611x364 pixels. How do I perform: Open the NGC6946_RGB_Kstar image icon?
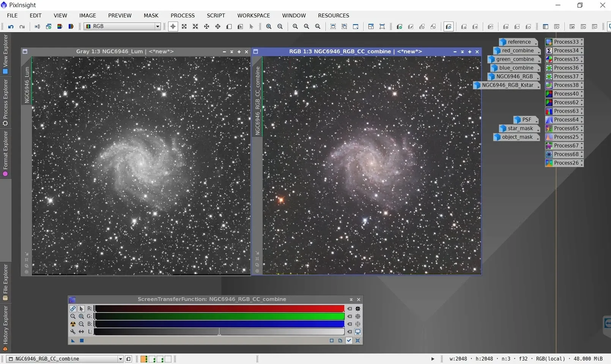[507, 85]
